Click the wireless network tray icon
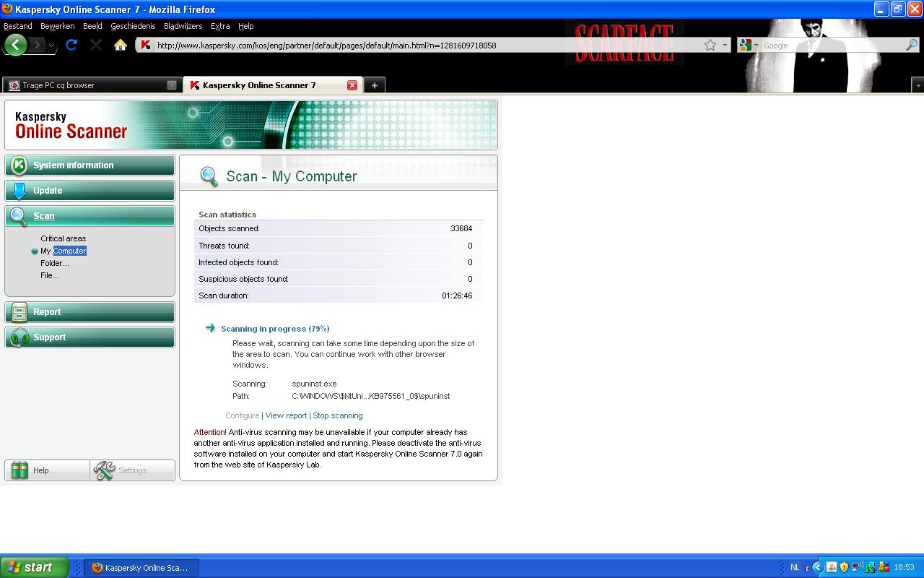The height and width of the screenshot is (578, 924). [x=857, y=568]
